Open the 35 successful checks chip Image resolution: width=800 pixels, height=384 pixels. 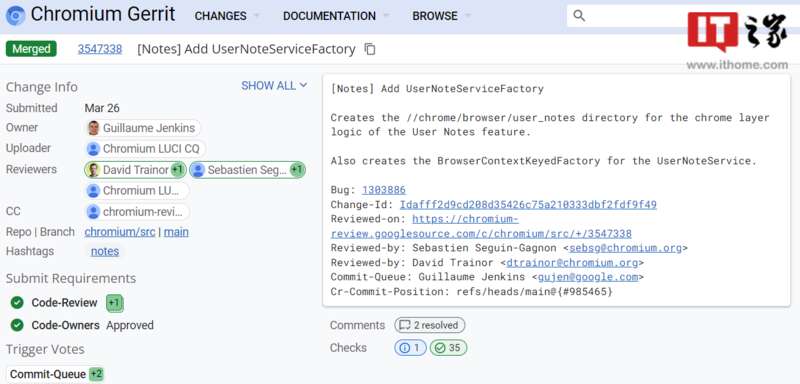point(448,348)
